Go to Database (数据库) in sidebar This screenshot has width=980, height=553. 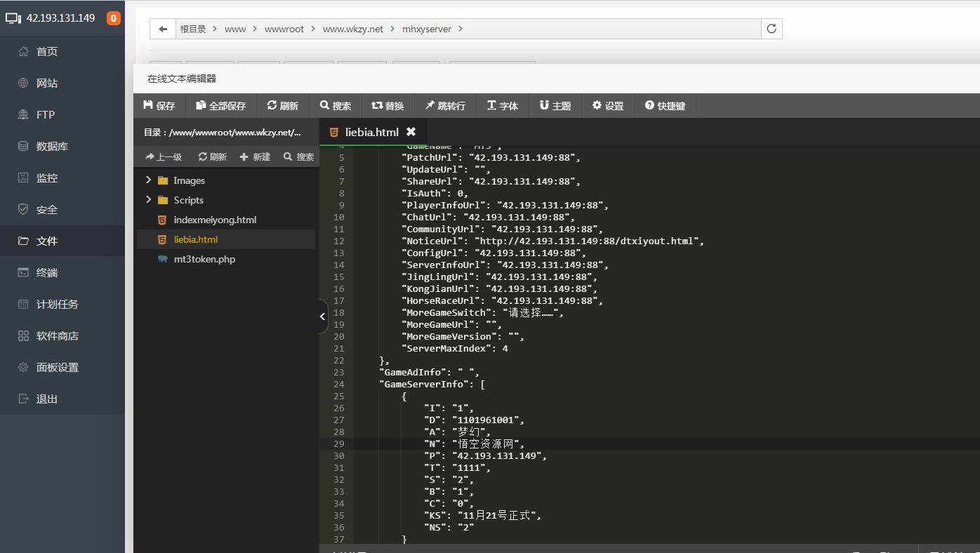click(x=52, y=146)
